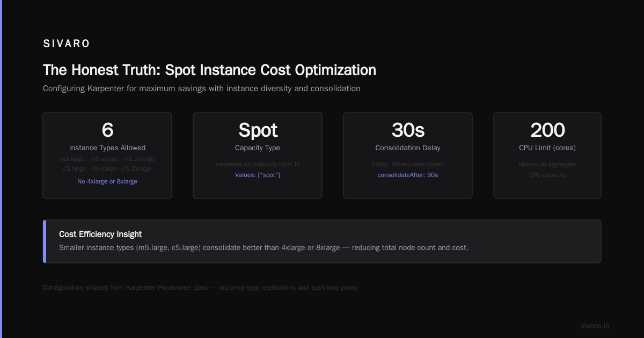
Task: Click the subtitle about configuring Karpenter
Action: coord(202,89)
